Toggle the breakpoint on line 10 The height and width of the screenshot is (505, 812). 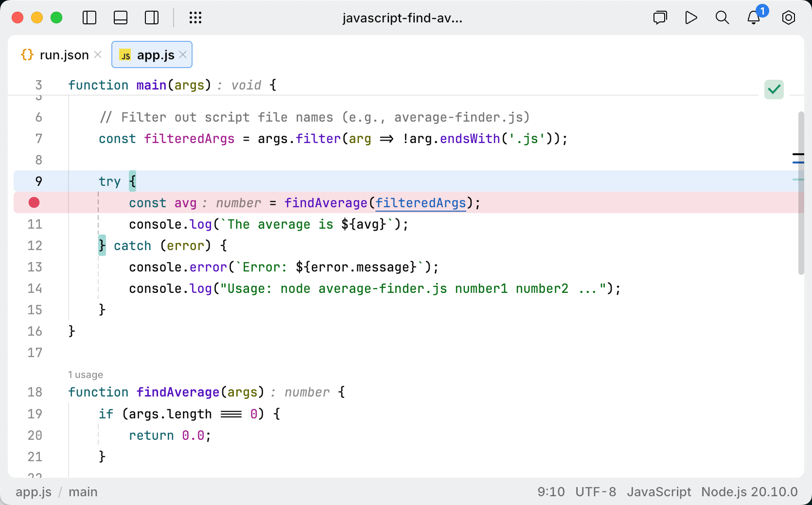point(34,203)
